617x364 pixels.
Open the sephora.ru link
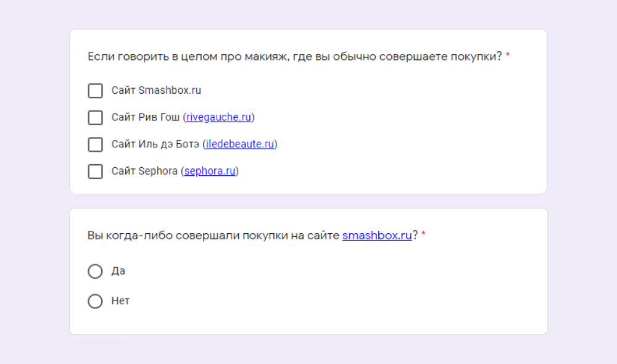tap(210, 171)
